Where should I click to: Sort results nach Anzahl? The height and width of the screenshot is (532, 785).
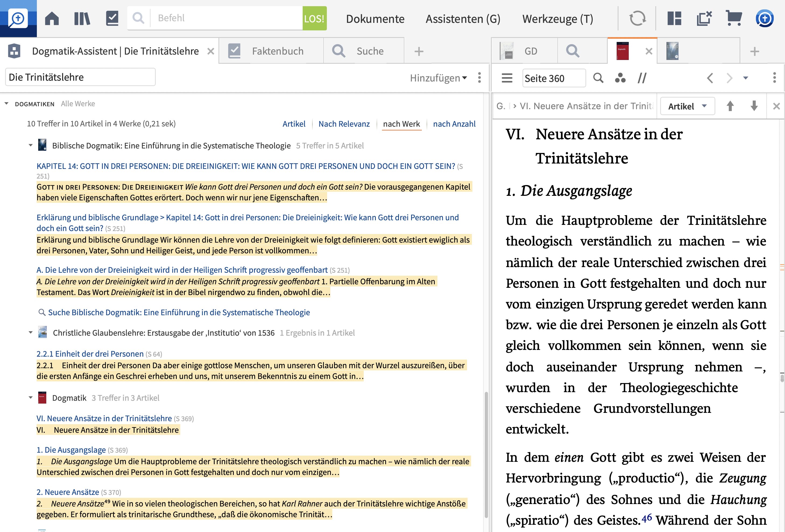[454, 124]
